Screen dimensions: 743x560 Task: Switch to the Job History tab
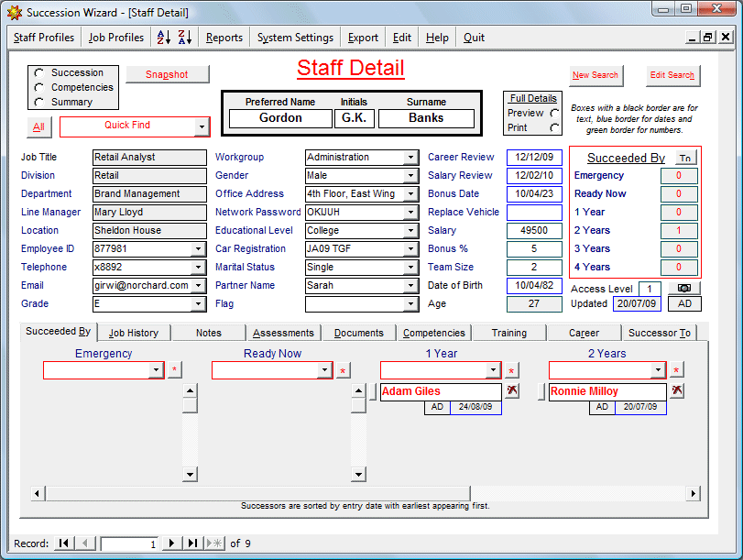[x=134, y=333]
